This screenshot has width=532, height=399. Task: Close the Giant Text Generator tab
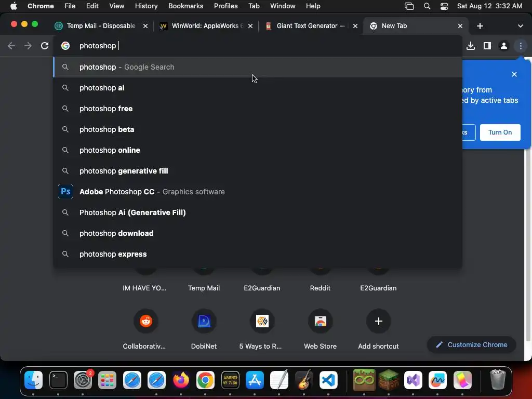(355, 26)
